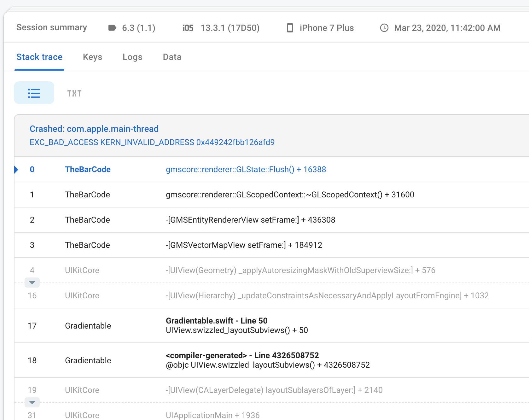Switch to list view of stack trace

click(34, 93)
